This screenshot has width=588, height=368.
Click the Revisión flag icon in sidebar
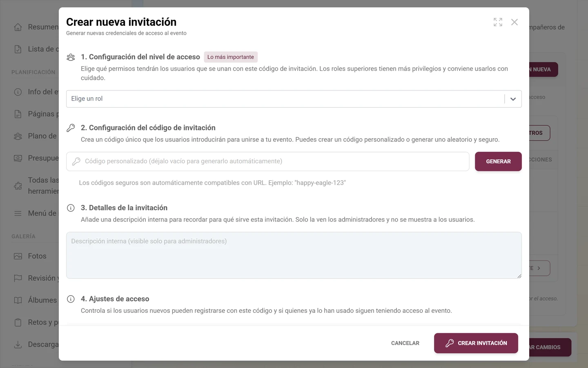(x=18, y=278)
